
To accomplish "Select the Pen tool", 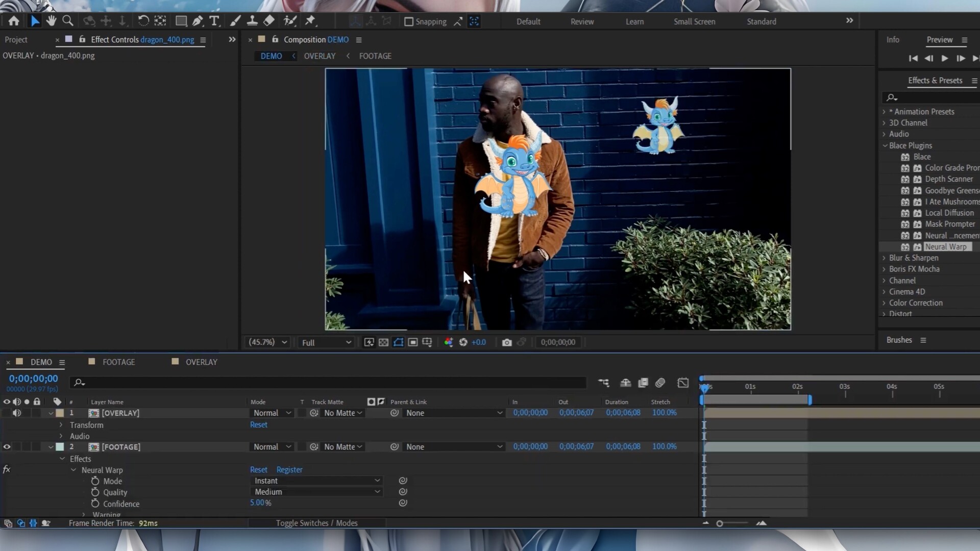I will pos(198,21).
